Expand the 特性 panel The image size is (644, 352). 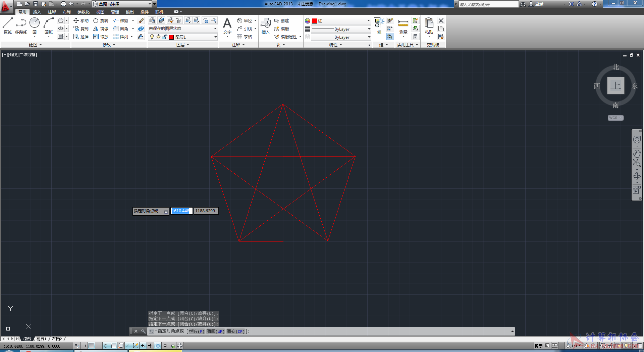336,45
